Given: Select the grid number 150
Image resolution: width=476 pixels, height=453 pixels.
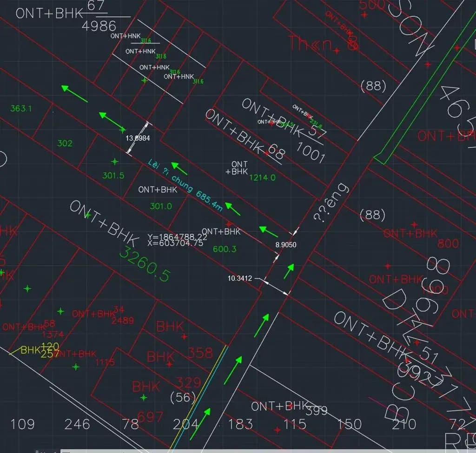Looking at the screenshot, I should point(350,424).
